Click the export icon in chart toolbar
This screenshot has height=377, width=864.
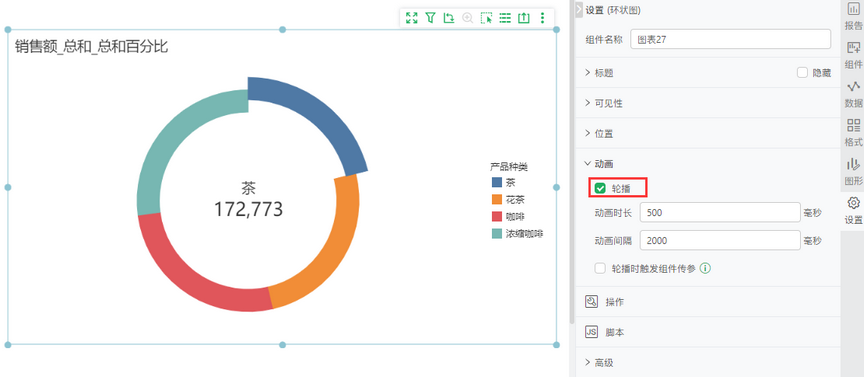523,18
